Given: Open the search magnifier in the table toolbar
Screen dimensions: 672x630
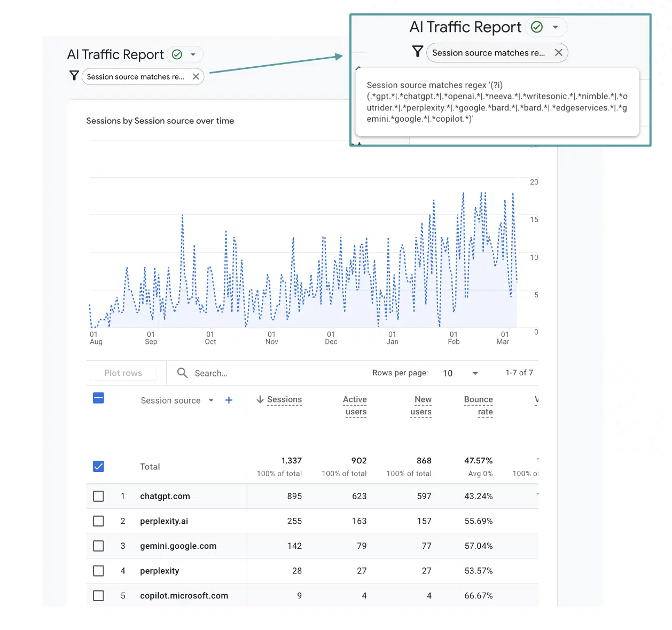Looking at the screenshot, I should [182, 373].
